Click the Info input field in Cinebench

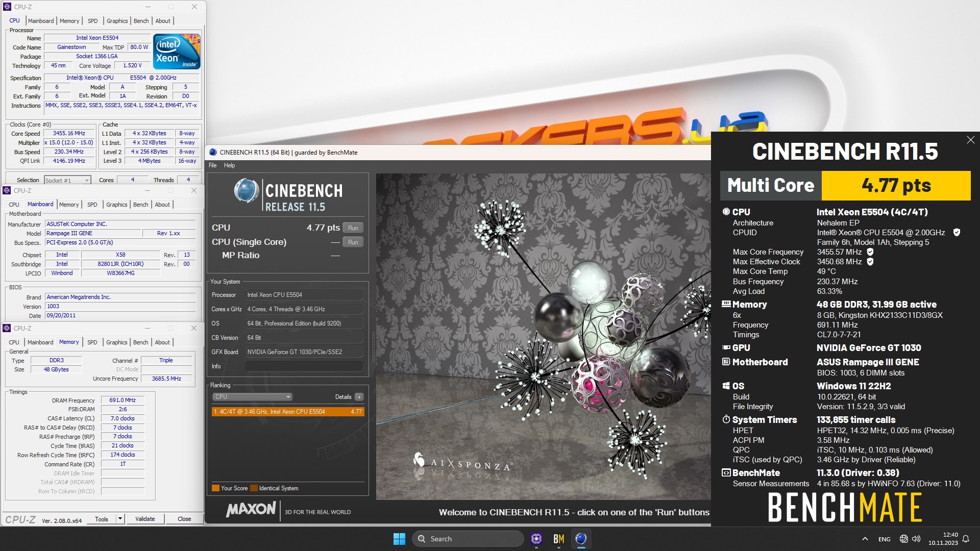tap(304, 366)
